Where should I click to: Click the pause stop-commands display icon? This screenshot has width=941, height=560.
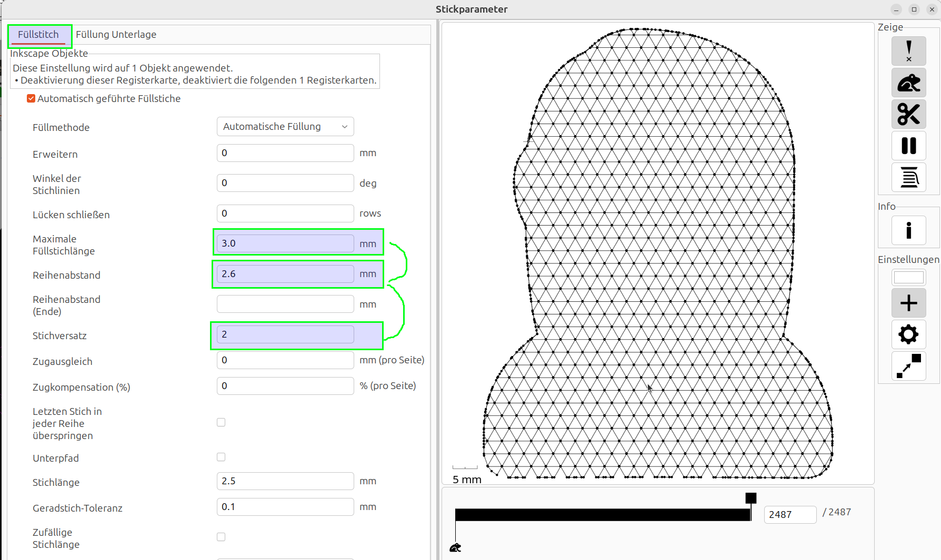click(x=908, y=146)
